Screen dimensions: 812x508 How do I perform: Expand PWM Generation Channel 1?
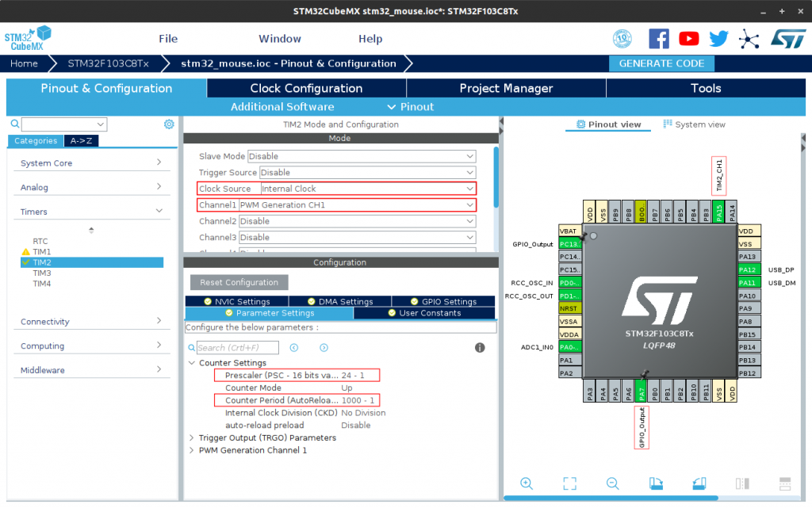(192, 450)
